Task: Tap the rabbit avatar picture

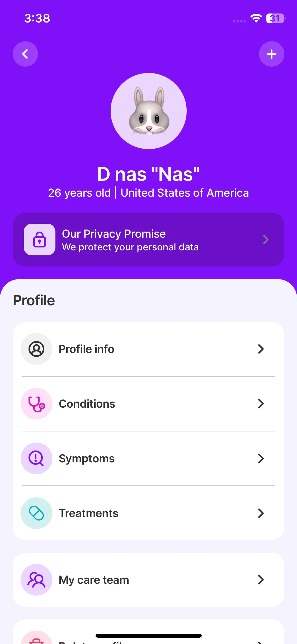Action: pos(149,111)
